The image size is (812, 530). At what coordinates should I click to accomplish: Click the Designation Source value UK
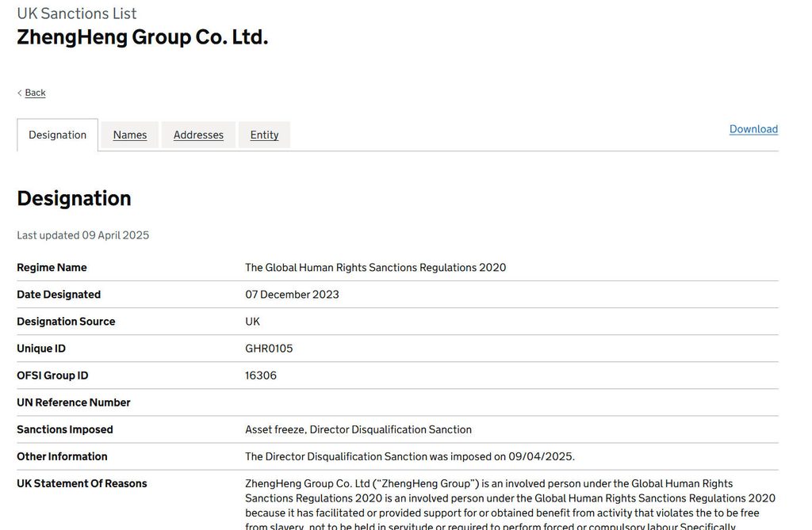(x=252, y=322)
